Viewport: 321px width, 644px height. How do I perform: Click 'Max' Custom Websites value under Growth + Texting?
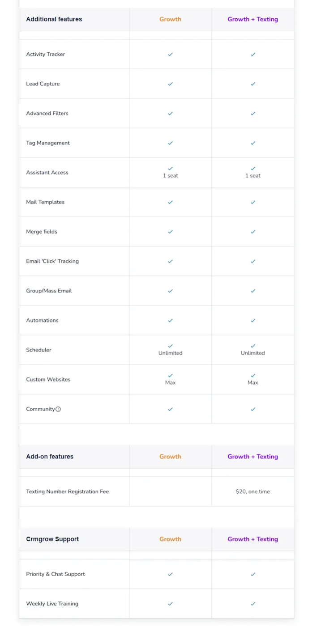point(253,382)
